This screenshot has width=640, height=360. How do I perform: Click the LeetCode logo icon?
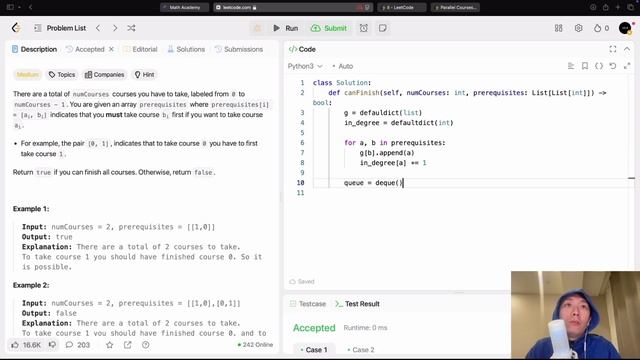point(16,28)
